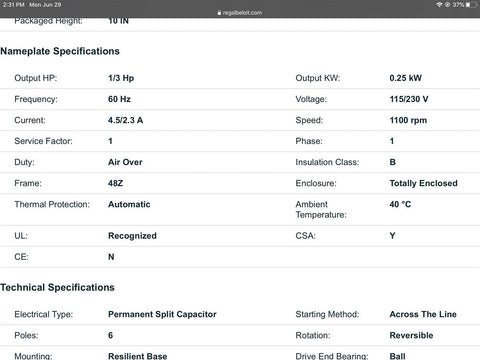
Task: Tap the Service Factor label
Action: coord(43,141)
